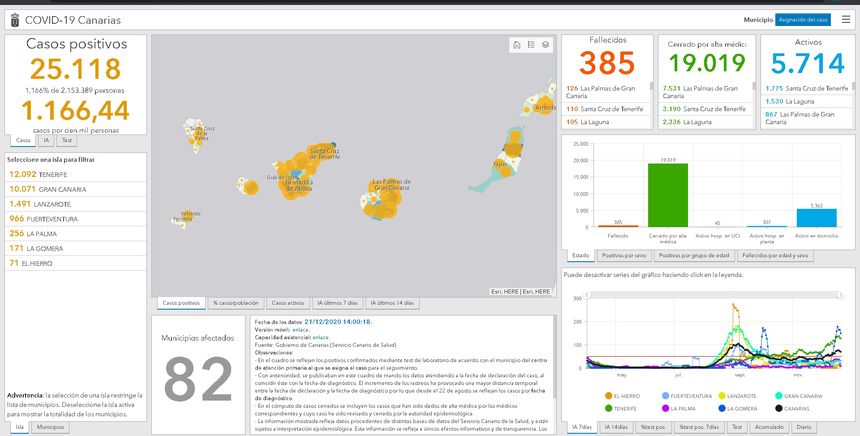Open the map layers icon
Viewport: 860px width, 436px height.
[544, 45]
